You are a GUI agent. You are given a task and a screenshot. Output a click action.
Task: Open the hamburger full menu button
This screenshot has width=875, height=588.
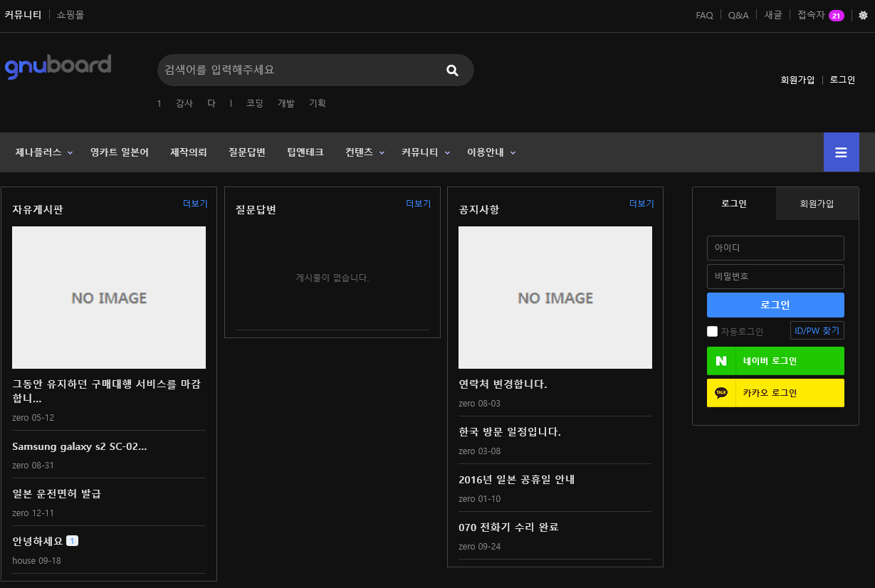click(x=841, y=152)
